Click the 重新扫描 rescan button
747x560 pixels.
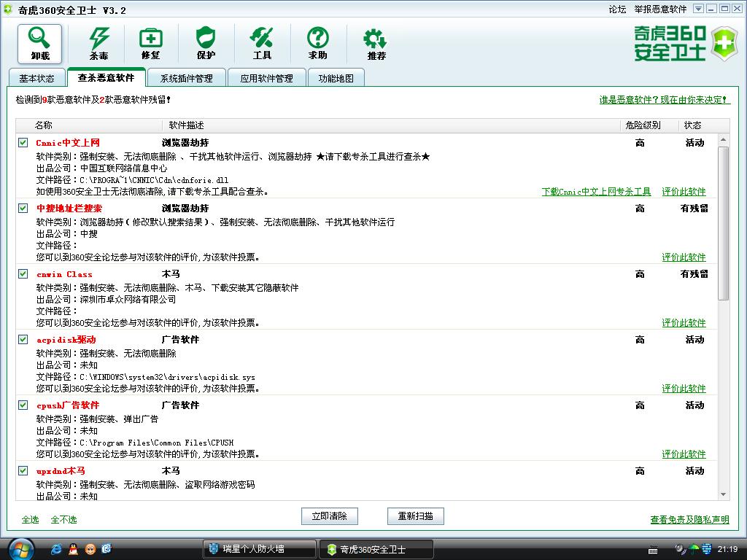[x=415, y=516]
